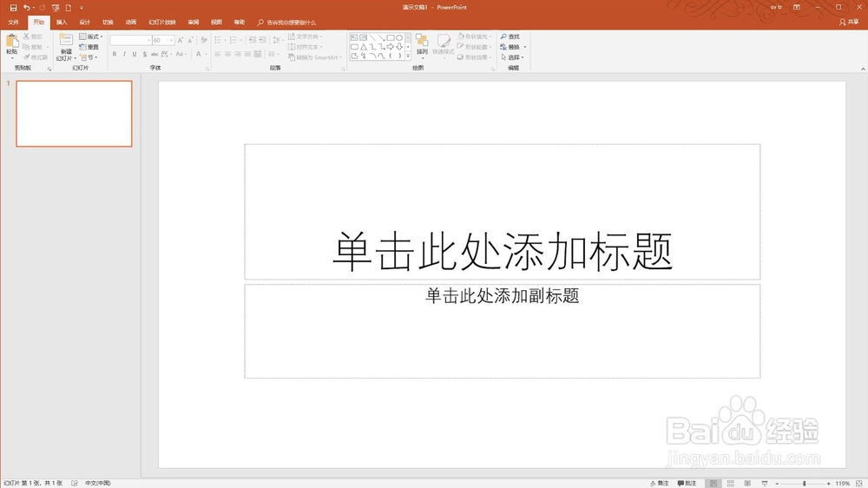Toggle text shadow (S) formatting
868x488 pixels.
144,55
